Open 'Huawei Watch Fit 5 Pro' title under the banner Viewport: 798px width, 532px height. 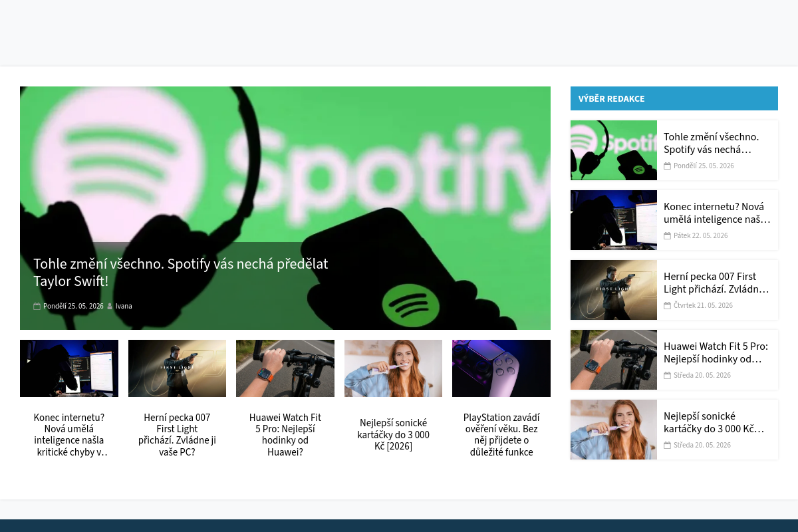click(x=285, y=435)
